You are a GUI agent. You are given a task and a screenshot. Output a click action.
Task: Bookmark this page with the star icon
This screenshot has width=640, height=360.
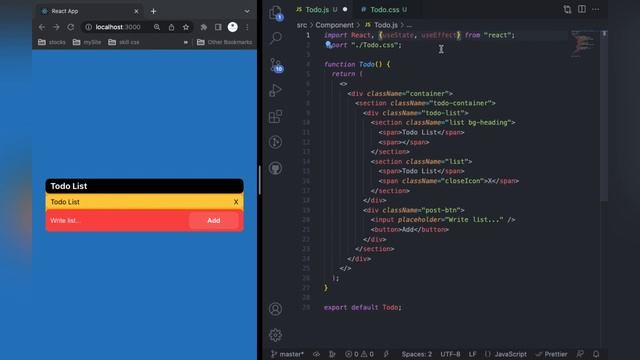tap(186, 27)
